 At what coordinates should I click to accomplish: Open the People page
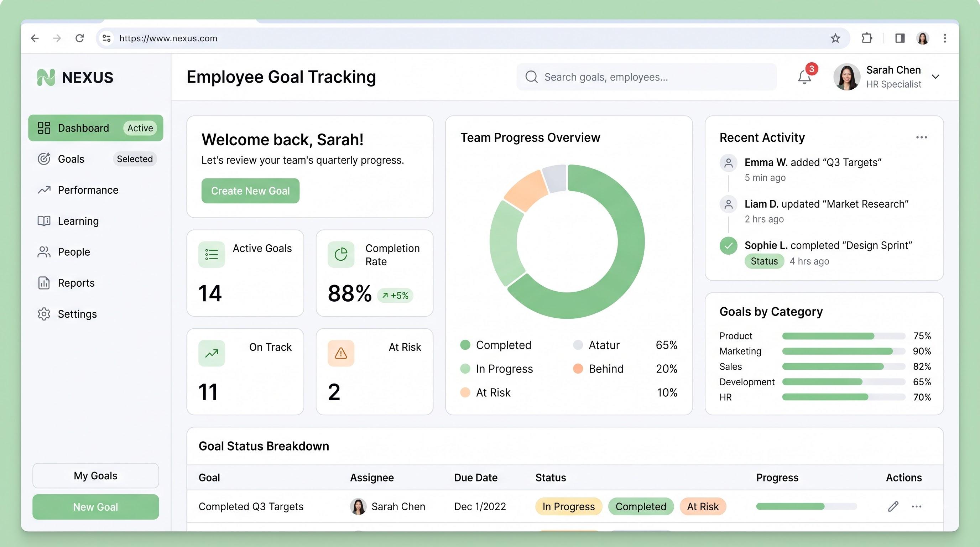[x=96, y=252]
